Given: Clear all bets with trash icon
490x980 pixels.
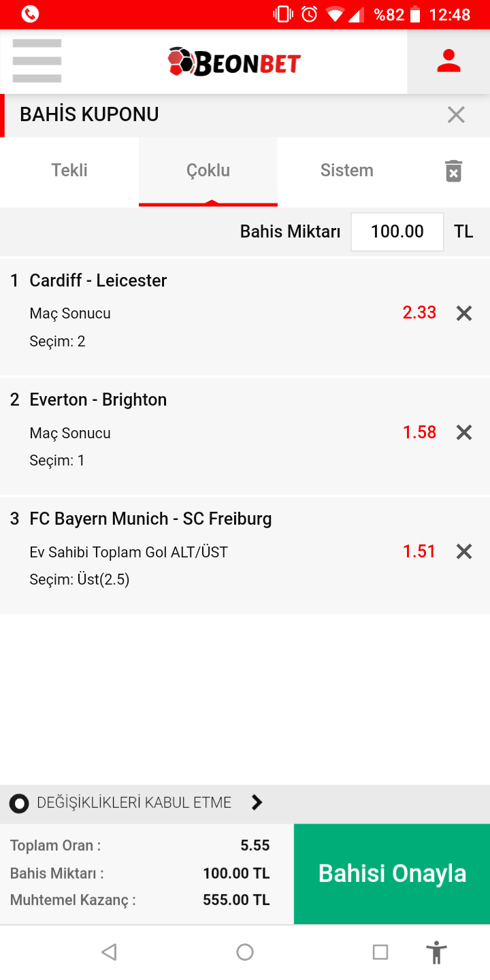Looking at the screenshot, I should 453,171.
